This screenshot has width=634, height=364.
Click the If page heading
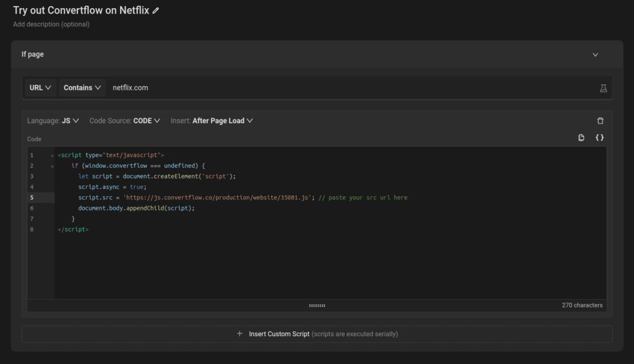(x=33, y=54)
